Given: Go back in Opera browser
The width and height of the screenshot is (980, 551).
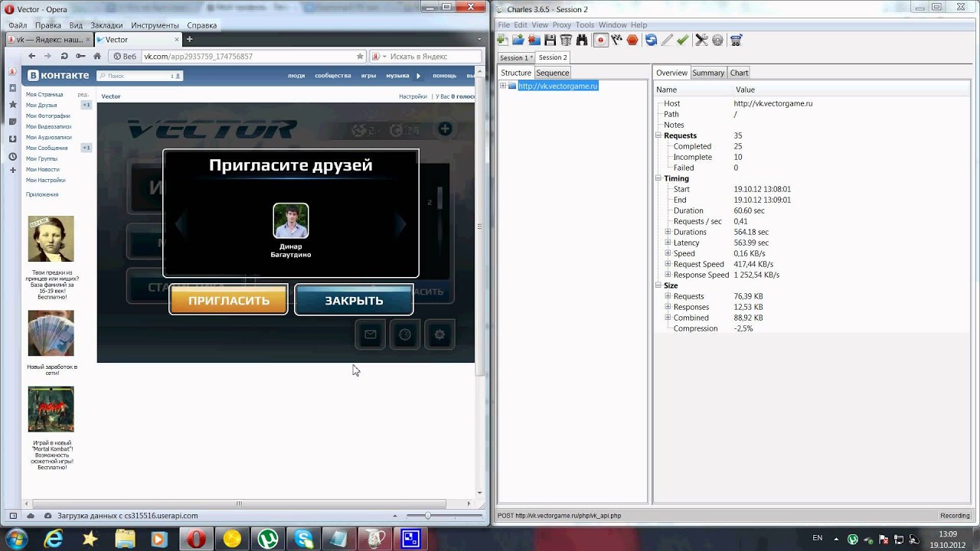Looking at the screenshot, I should pos(31,56).
